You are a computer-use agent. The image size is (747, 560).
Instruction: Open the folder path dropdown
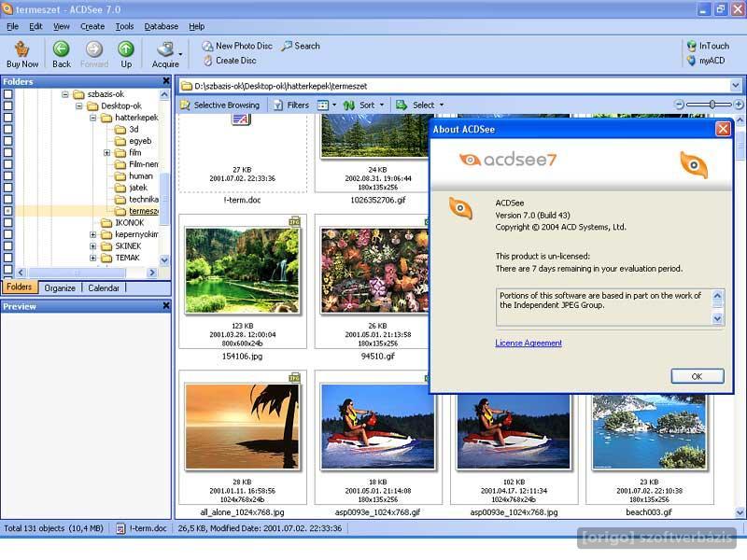pos(736,86)
